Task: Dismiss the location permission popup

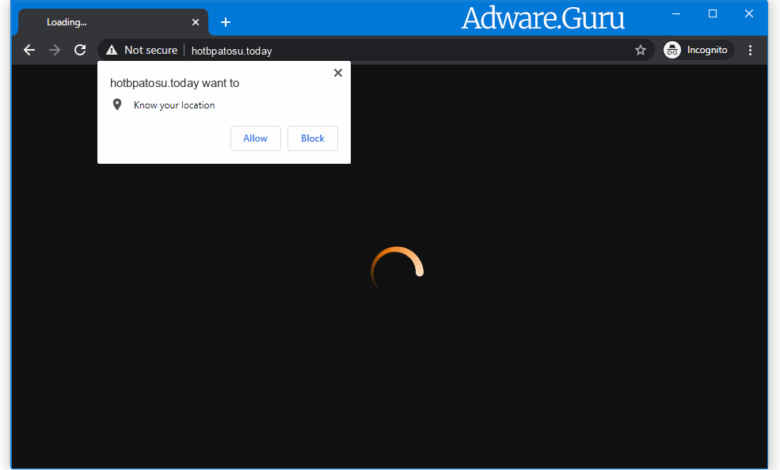Action: [x=338, y=73]
